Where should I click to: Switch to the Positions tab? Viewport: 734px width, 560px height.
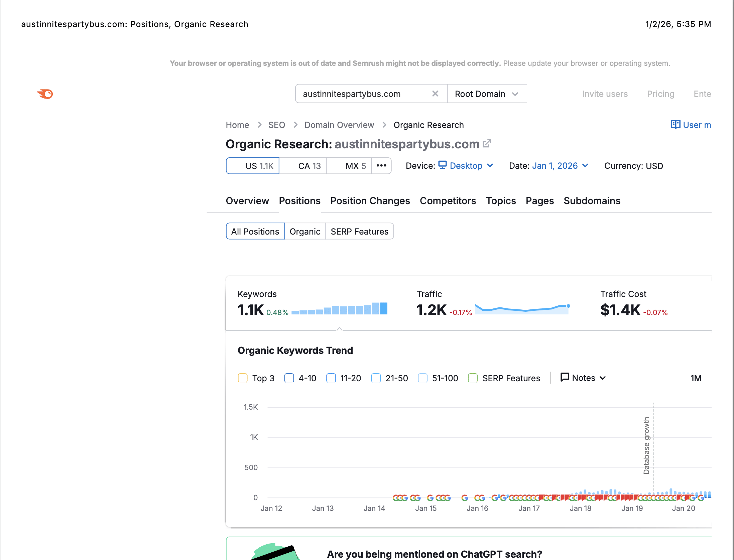300,200
